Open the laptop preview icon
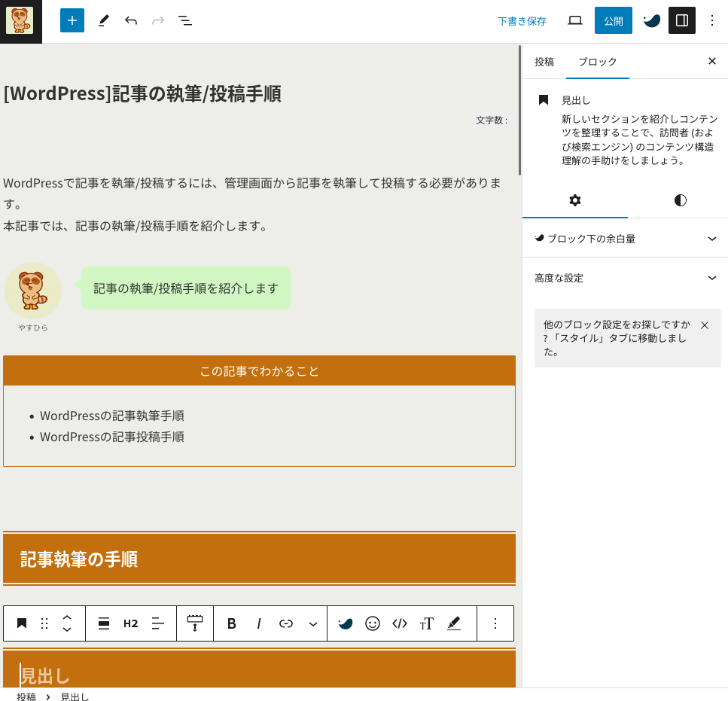The image size is (728, 701). point(574,20)
